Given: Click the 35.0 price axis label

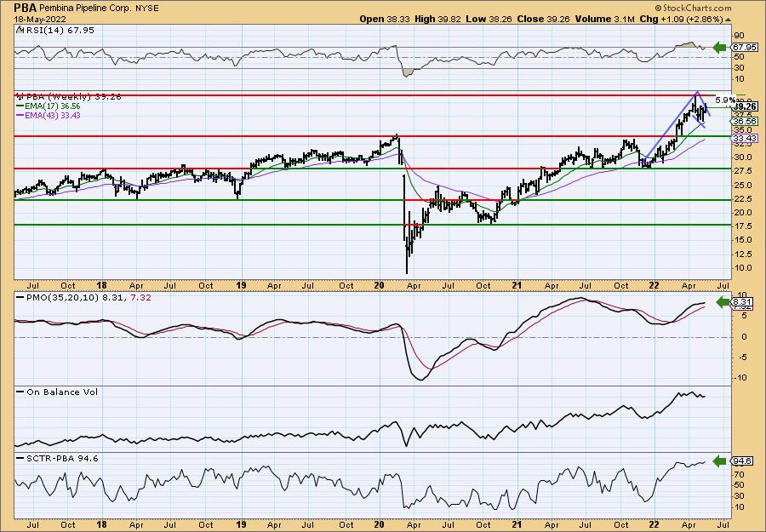Looking at the screenshot, I should pyautogui.click(x=741, y=130).
